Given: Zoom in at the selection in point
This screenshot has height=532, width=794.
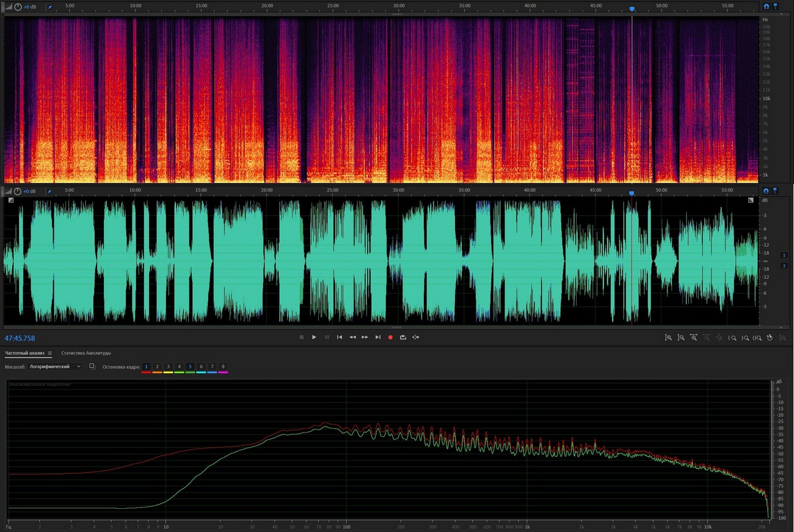Looking at the screenshot, I should [732, 337].
